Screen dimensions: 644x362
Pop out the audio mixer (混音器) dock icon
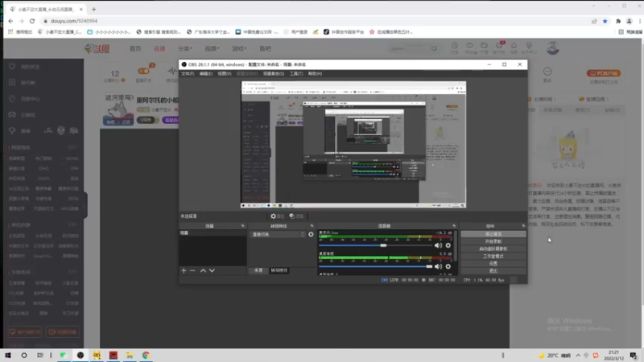(454, 226)
